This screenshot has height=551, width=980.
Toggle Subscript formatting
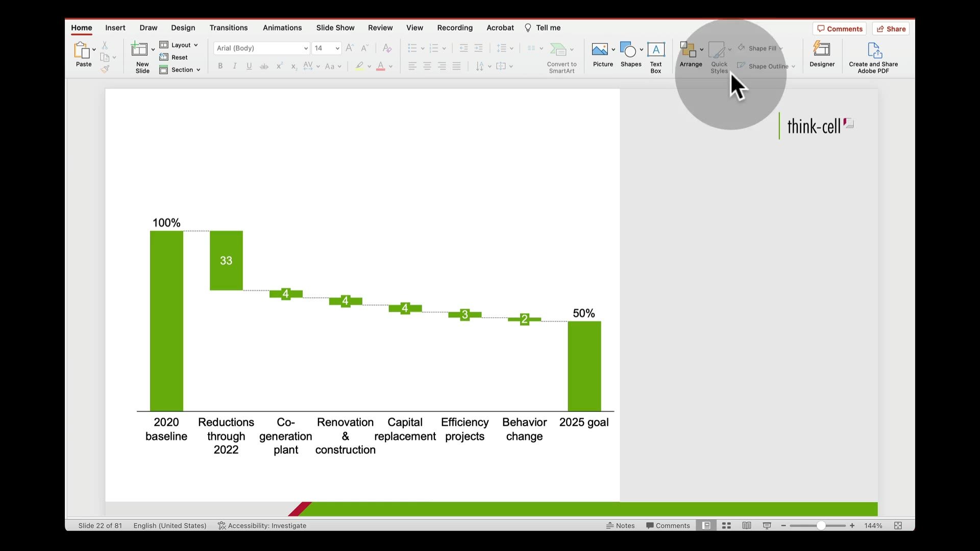pyautogui.click(x=294, y=66)
